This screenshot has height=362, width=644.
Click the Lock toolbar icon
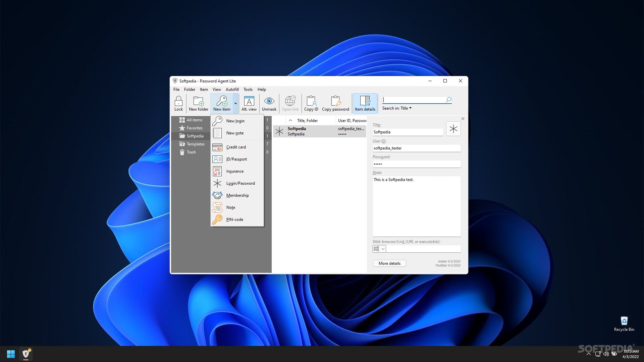pyautogui.click(x=178, y=103)
